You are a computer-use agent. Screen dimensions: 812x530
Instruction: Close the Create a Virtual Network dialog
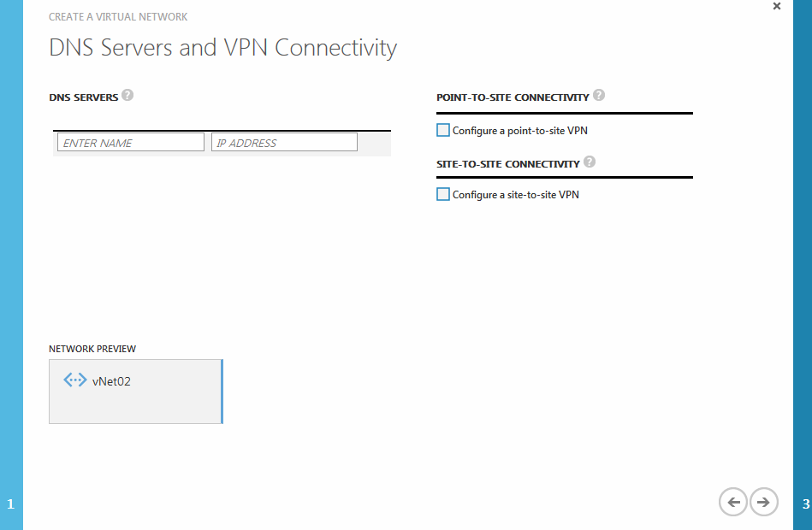tap(777, 6)
